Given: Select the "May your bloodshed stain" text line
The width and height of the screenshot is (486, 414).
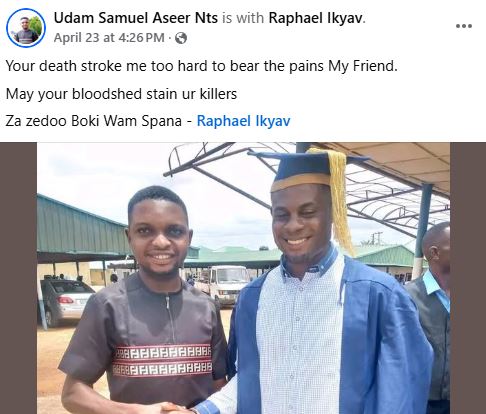Looking at the screenshot, I should point(121,94).
